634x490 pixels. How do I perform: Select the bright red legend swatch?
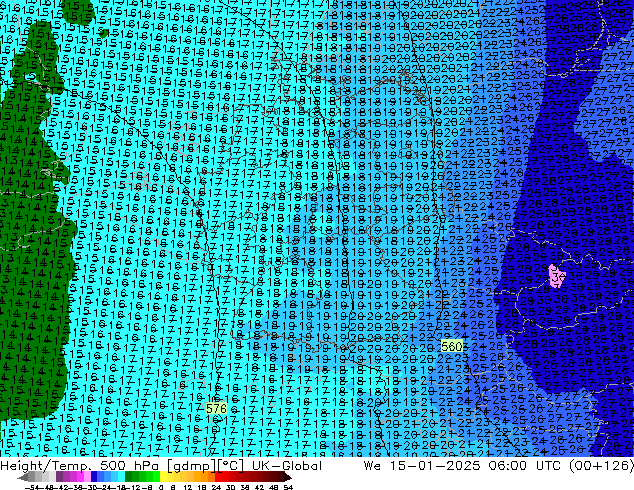click(x=218, y=477)
